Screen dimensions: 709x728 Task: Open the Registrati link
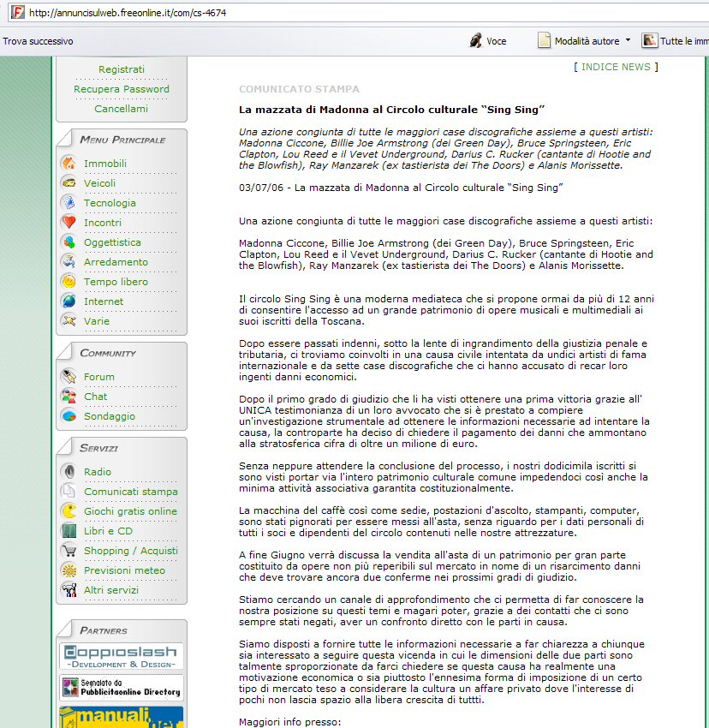pyautogui.click(x=122, y=69)
